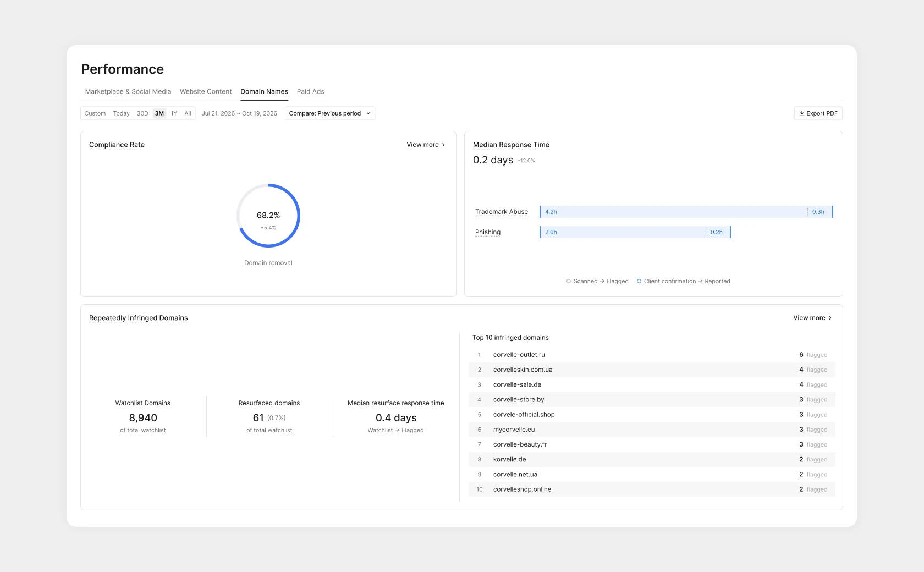
Task: Toggle Client confirmation → Reported legend item
Action: coord(684,281)
